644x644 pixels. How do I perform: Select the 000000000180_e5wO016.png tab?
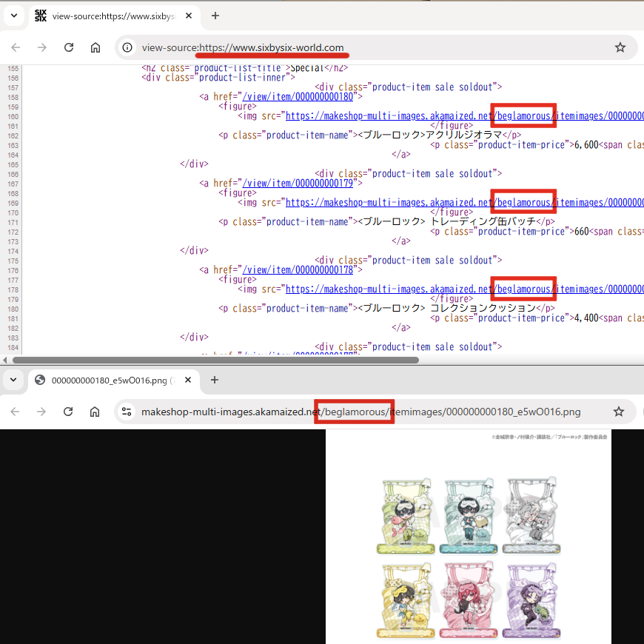coord(114,380)
